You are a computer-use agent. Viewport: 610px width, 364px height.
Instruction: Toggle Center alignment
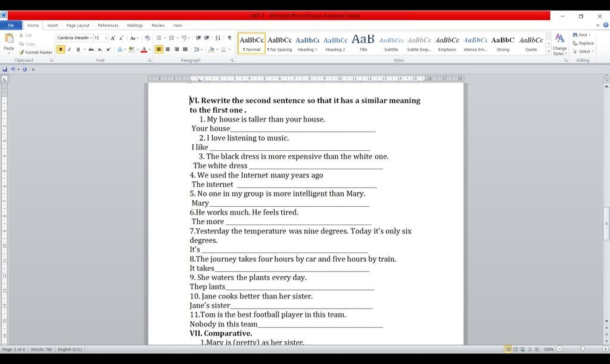tap(167, 49)
